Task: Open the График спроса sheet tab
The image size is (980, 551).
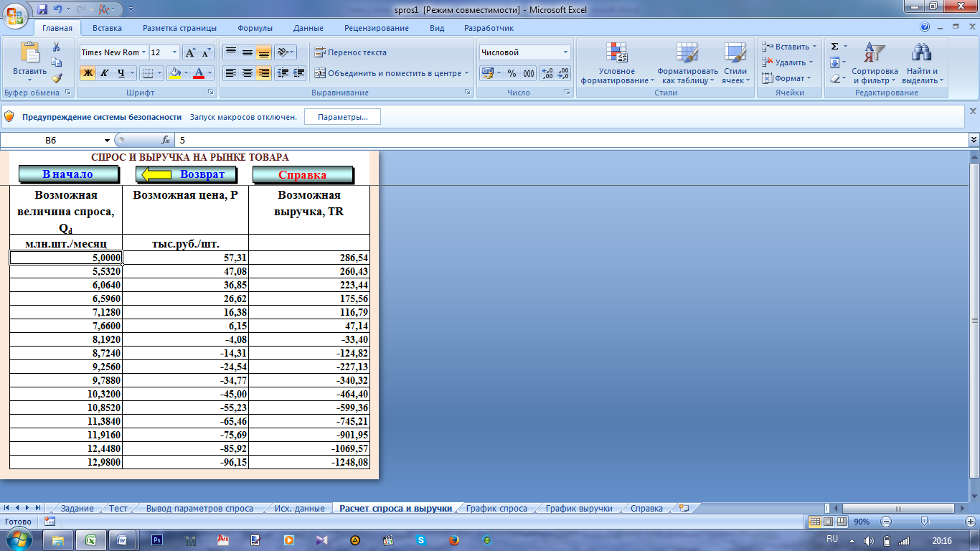Action: [x=496, y=508]
